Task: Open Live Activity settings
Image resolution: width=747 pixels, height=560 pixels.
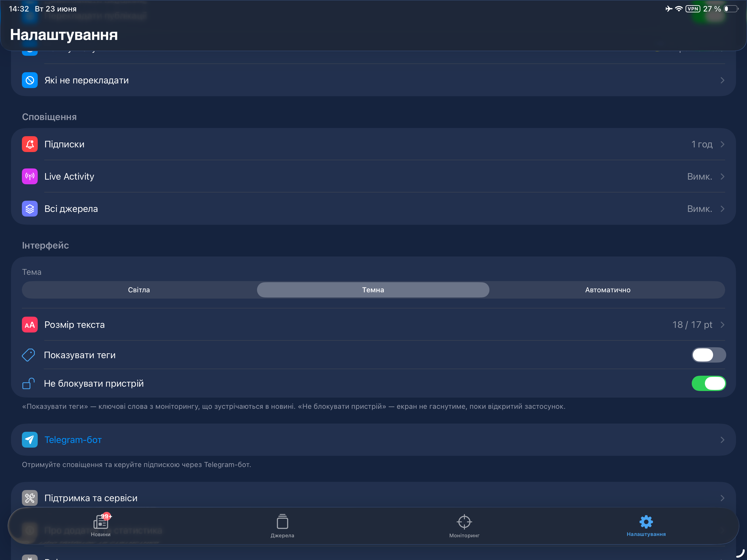Action: pyautogui.click(x=373, y=176)
